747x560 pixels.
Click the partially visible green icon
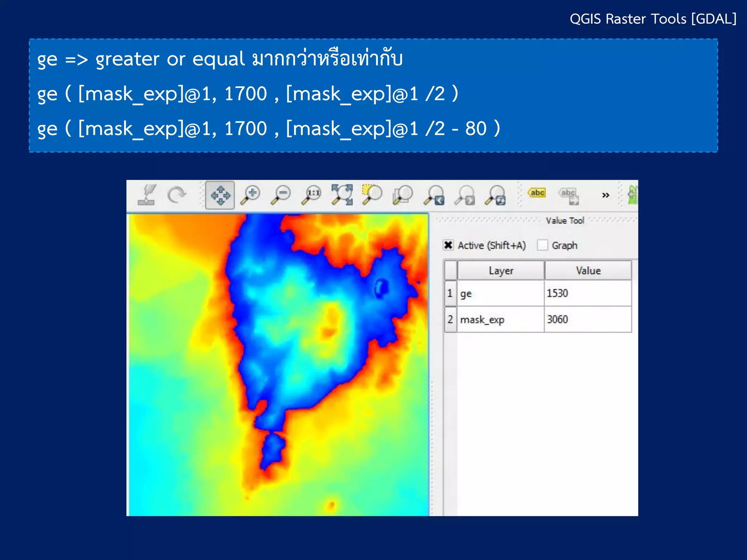[x=633, y=195]
